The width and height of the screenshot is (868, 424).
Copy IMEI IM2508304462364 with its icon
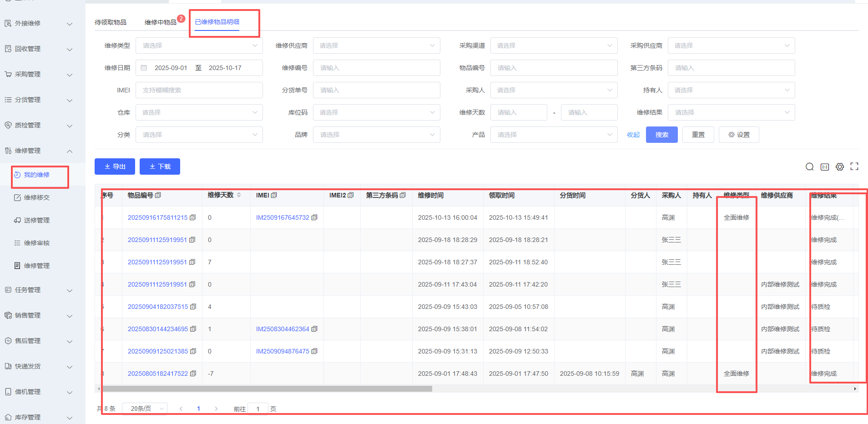coord(314,329)
